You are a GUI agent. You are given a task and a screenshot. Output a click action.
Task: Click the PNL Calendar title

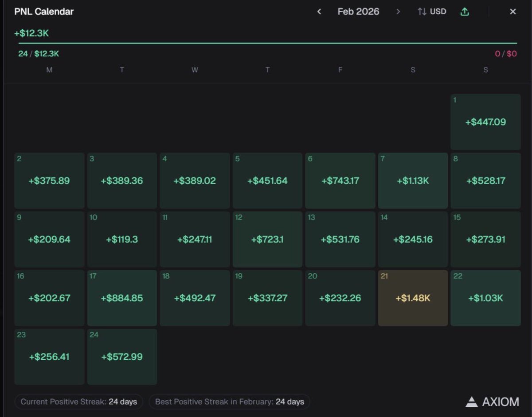[44, 12]
